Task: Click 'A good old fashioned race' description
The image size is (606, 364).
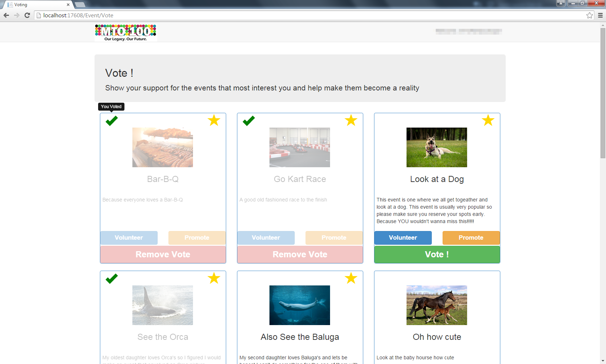Action: point(283,200)
